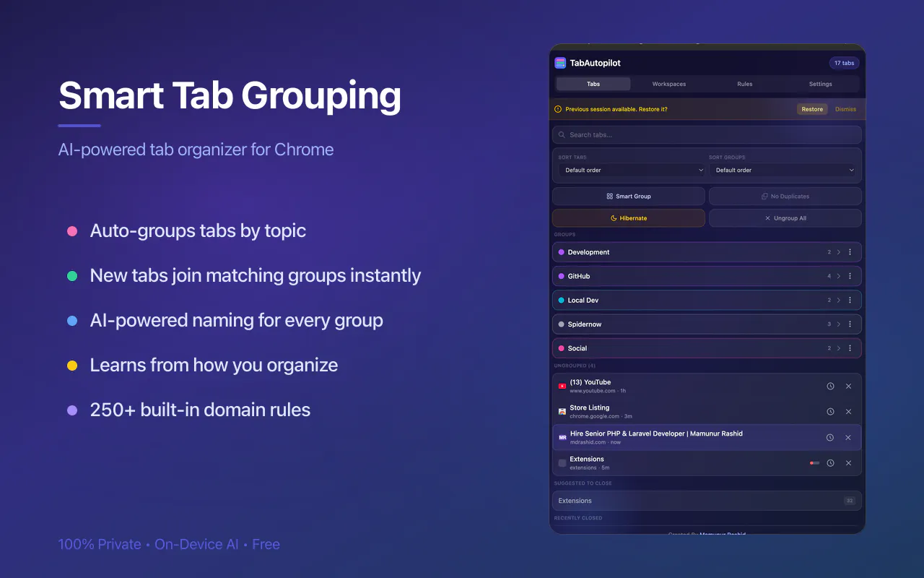Click the clock icon on the Hire Senior PHP tab
Image resolution: width=924 pixels, height=578 pixels.
pos(830,437)
